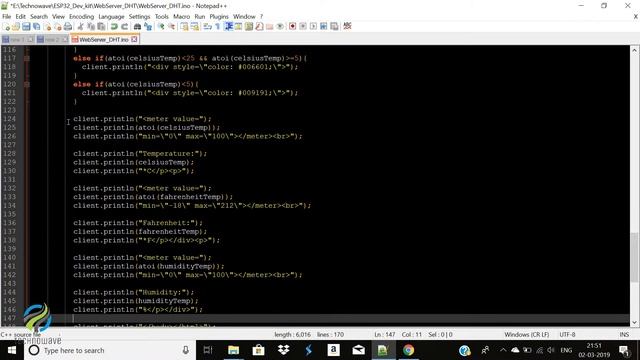The image size is (640, 360).
Task: Click the Copy toolbar icon
Action: tap(91, 27)
